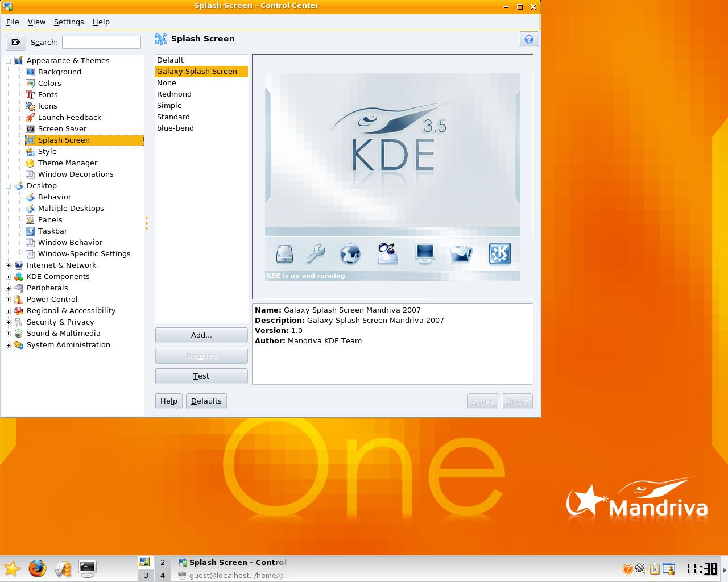Click the Desktop Behavior icon
Image resolution: width=728 pixels, height=582 pixels.
30,197
